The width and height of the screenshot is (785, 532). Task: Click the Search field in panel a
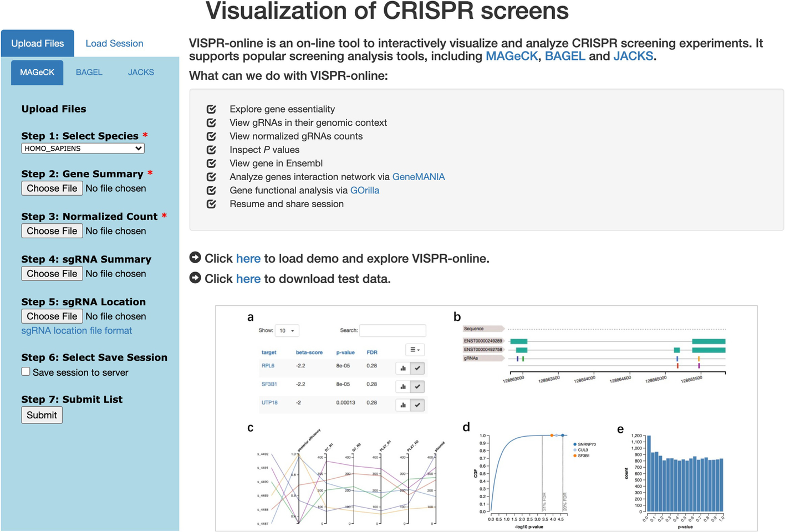[x=392, y=331]
